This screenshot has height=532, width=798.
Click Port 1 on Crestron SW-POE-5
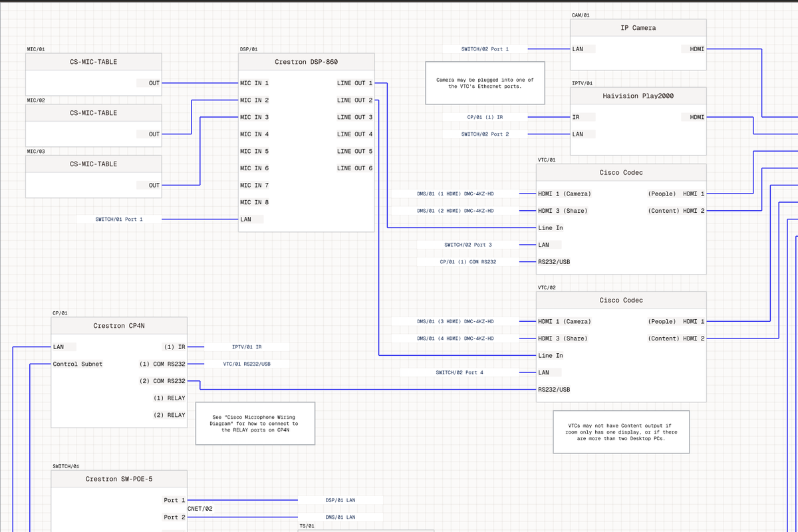[x=175, y=500]
